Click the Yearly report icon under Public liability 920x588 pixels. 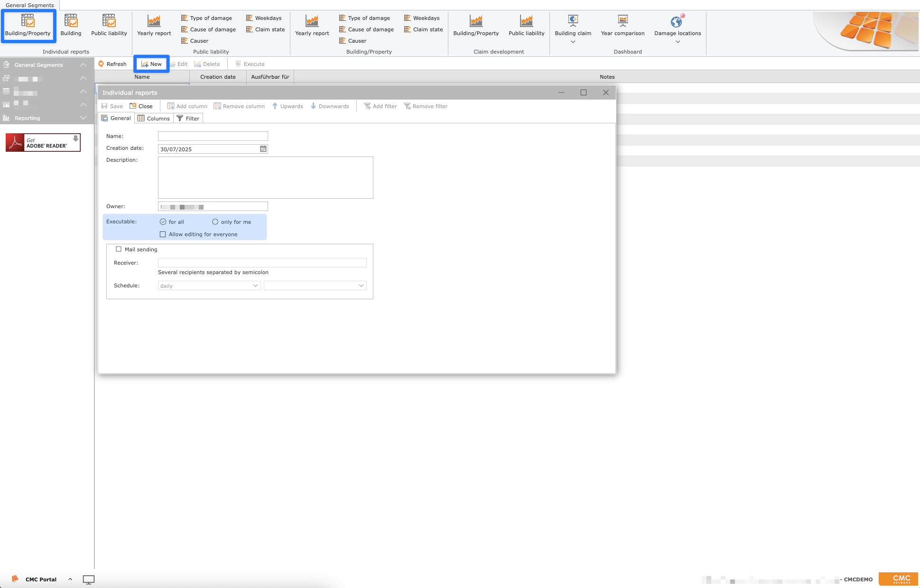153,25
